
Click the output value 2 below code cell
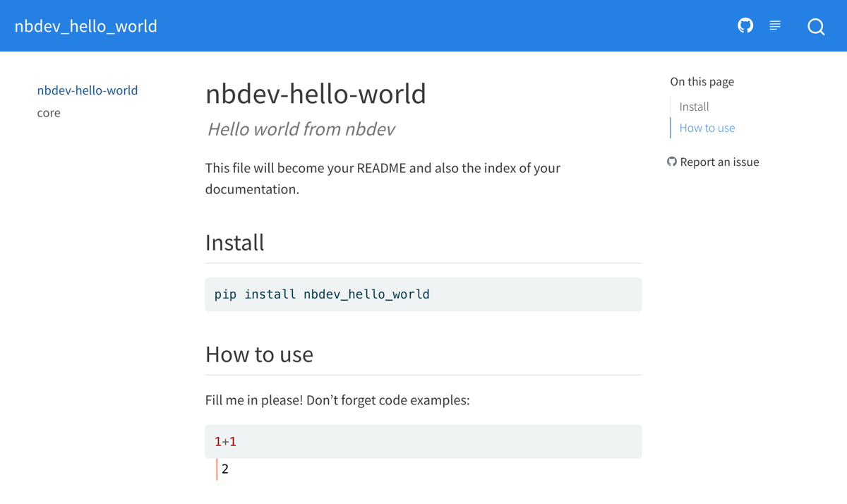pos(225,469)
